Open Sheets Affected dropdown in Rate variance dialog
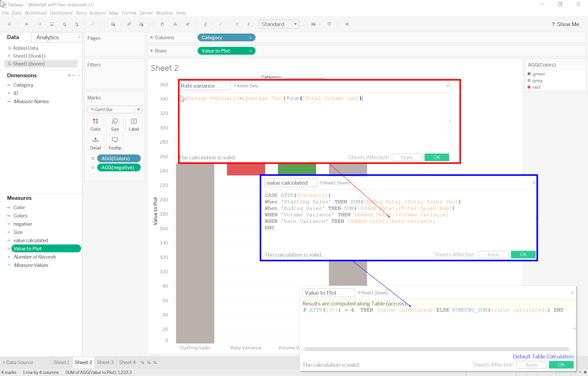The image size is (588, 376). (x=368, y=157)
